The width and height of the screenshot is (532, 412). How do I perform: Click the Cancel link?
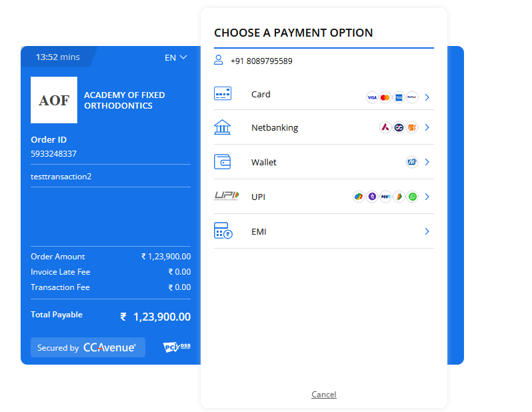[324, 395]
